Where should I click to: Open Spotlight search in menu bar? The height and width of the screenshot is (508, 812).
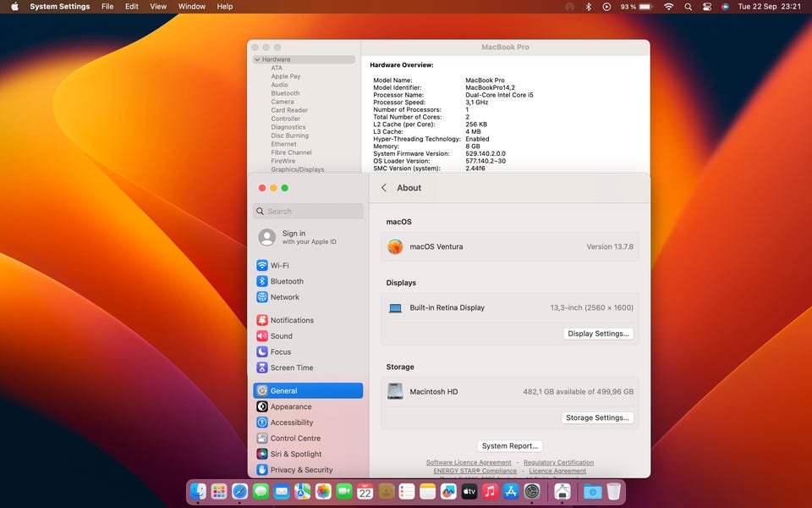pos(689,7)
